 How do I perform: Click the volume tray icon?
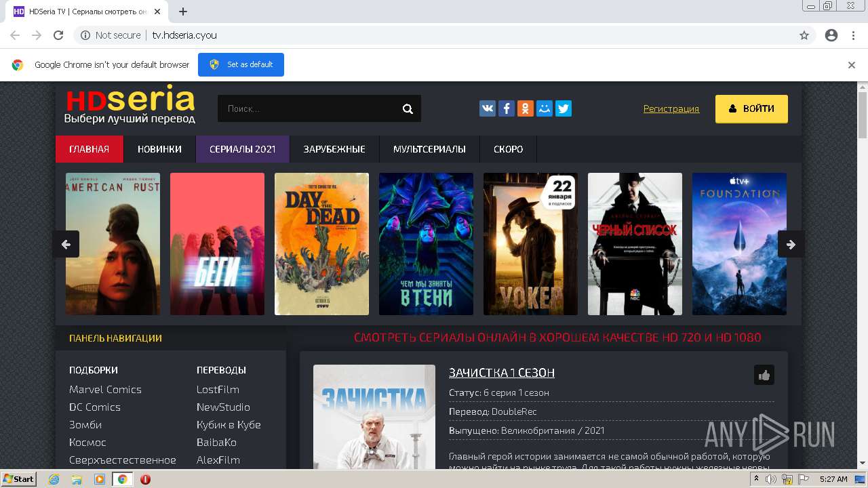771,479
